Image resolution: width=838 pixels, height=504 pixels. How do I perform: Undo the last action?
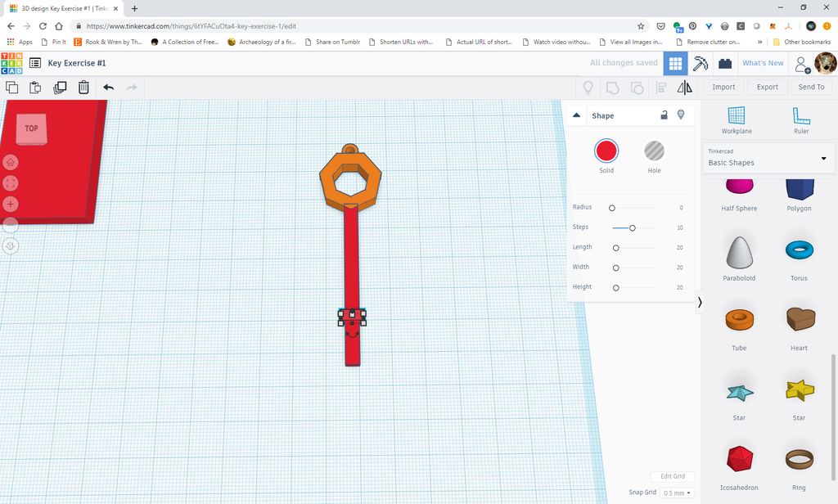pos(109,87)
